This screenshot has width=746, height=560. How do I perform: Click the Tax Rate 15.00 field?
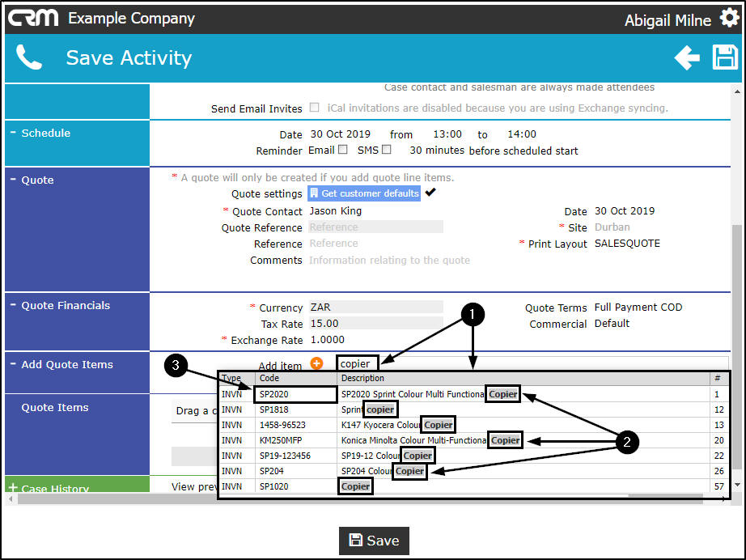coord(376,324)
